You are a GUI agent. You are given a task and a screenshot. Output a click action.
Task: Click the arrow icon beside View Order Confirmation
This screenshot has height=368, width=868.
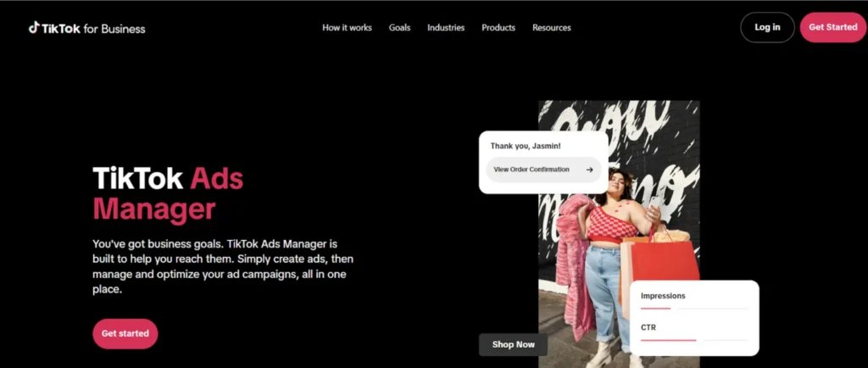590,170
